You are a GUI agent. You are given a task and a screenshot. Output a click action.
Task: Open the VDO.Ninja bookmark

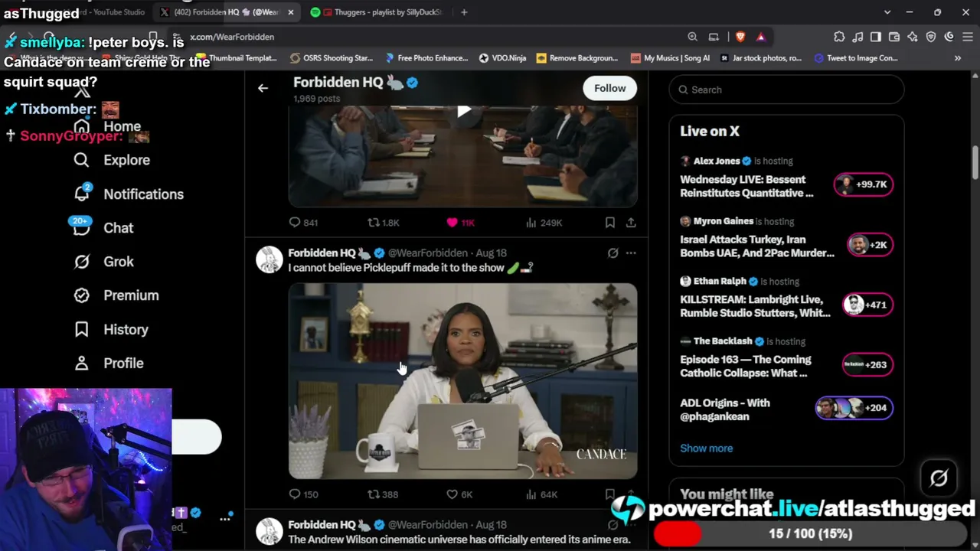[502, 58]
